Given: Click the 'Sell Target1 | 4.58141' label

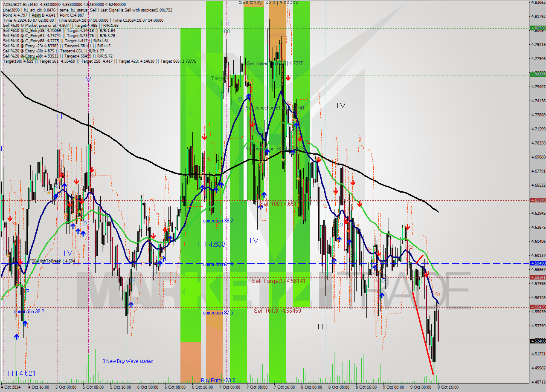Looking at the screenshot, I should click(x=278, y=281).
